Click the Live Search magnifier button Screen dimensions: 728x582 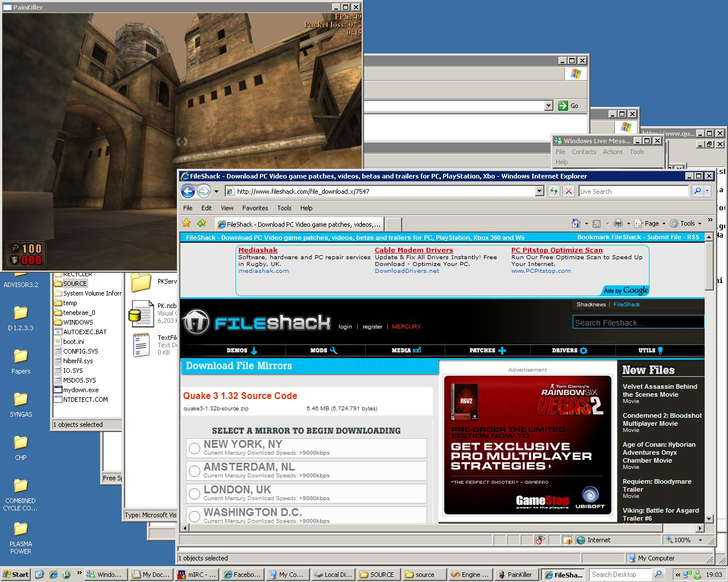pos(697,191)
